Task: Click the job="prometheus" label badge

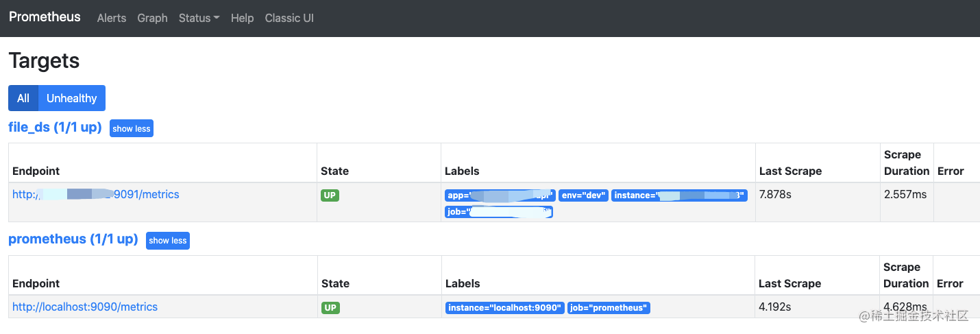Action: coord(609,308)
